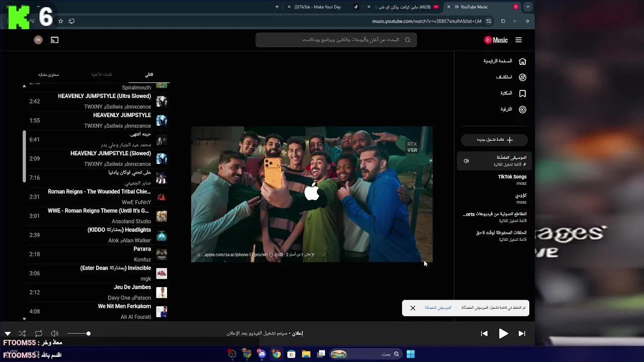Screen dimensions: 644x362
Task: Play HEAVENLY JUMPSTYLE (Ultra Slowed) from queue
Action: point(98,102)
